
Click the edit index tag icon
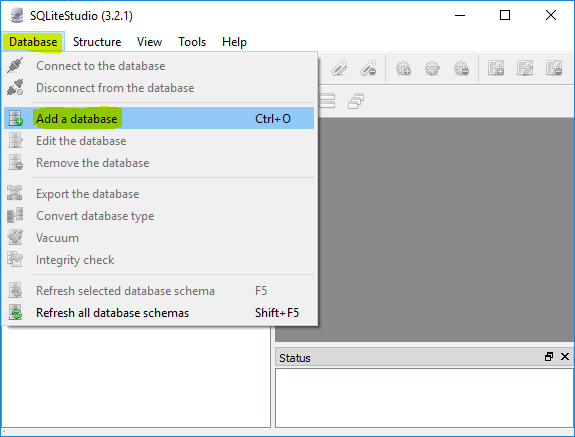click(x=339, y=68)
